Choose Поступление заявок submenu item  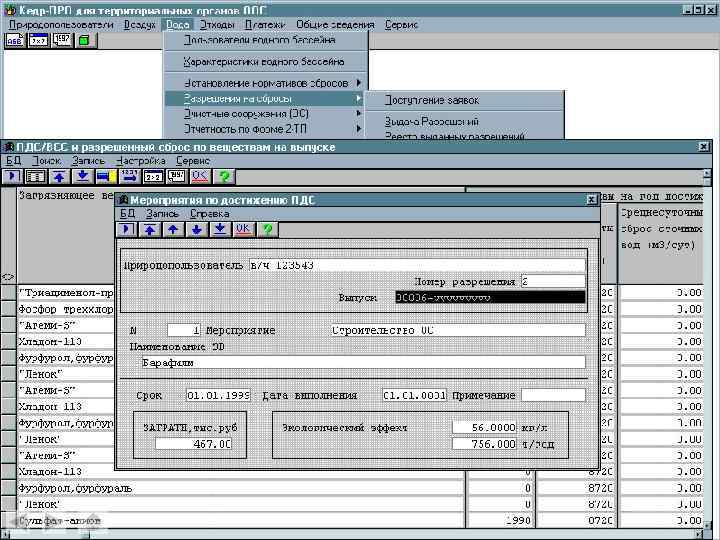(465, 100)
